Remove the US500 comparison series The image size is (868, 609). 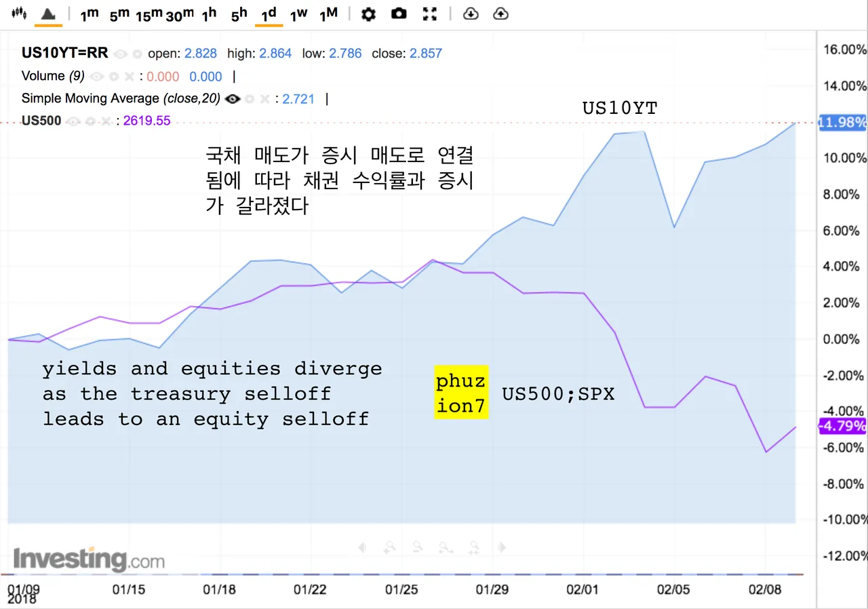(x=106, y=121)
